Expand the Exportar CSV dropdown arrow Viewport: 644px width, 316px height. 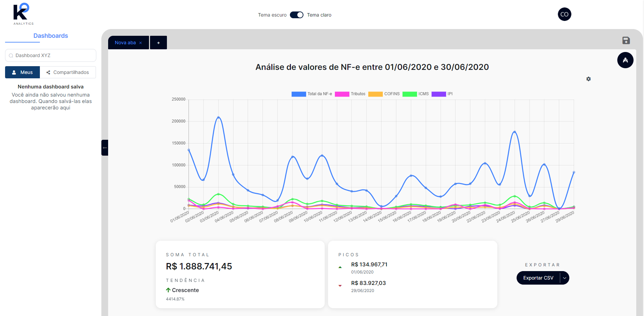click(x=565, y=278)
